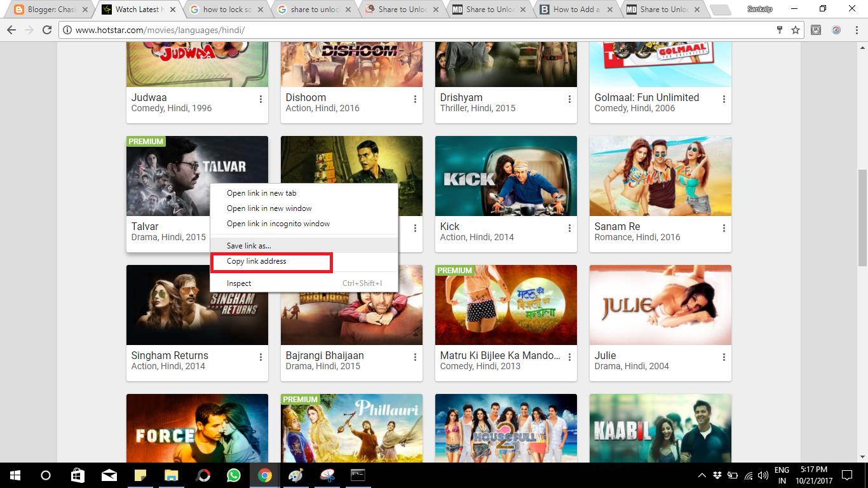Screen dimensions: 868x488
Task: Open more options for Bajrangi Bhaijaan
Action: (415, 357)
